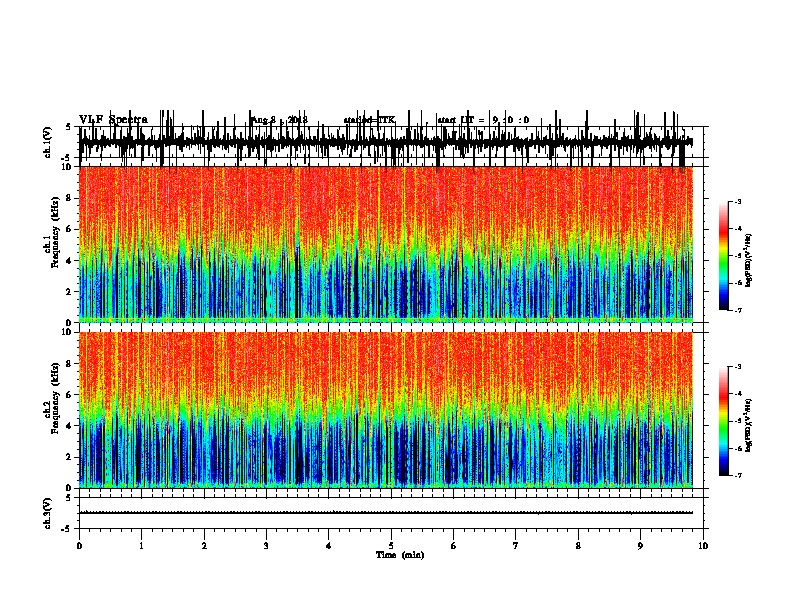Image resolution: width=792 pixels, height=612 pixels.
Task: Click the log(PSD) label beside ch.1 colorbar
Action: 748,261
